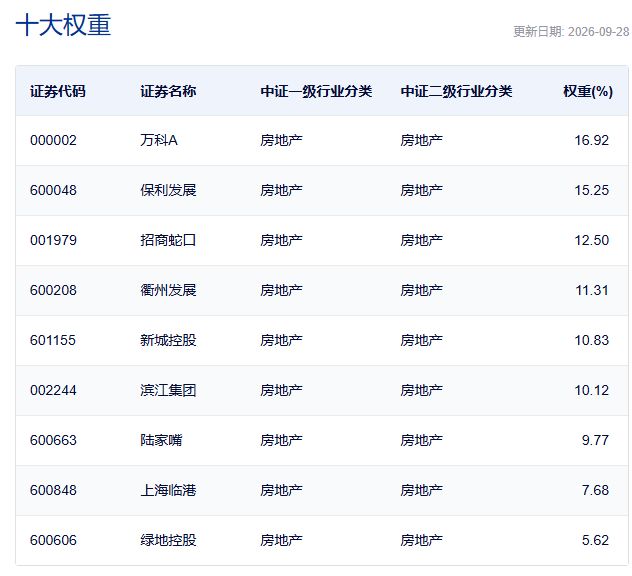632x576 pixels.
Task: Click the 证券名称 column header
Action: pos(168,91)
